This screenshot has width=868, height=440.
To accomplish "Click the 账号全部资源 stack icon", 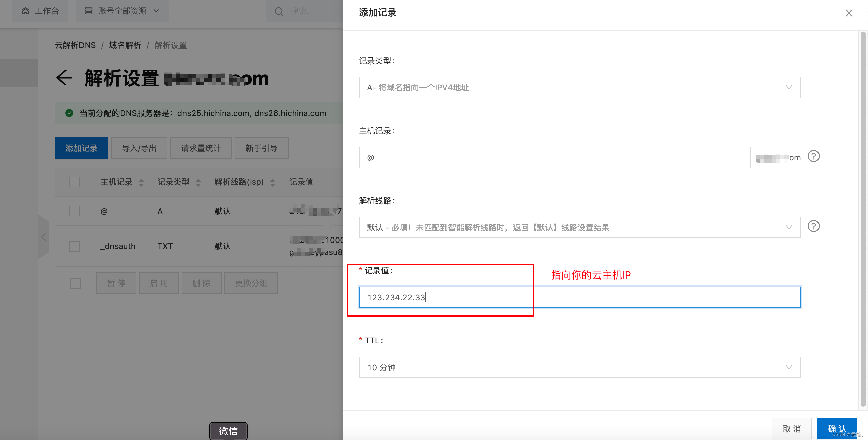I will pyautogui.click(x=88, y=11).
